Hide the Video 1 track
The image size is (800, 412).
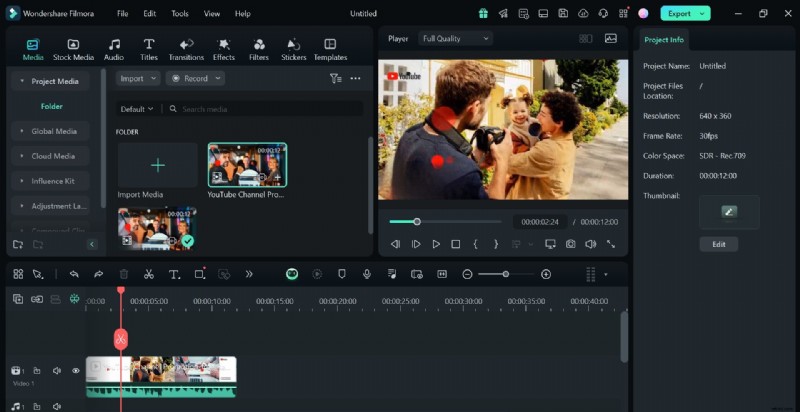[x=75, y=371]
